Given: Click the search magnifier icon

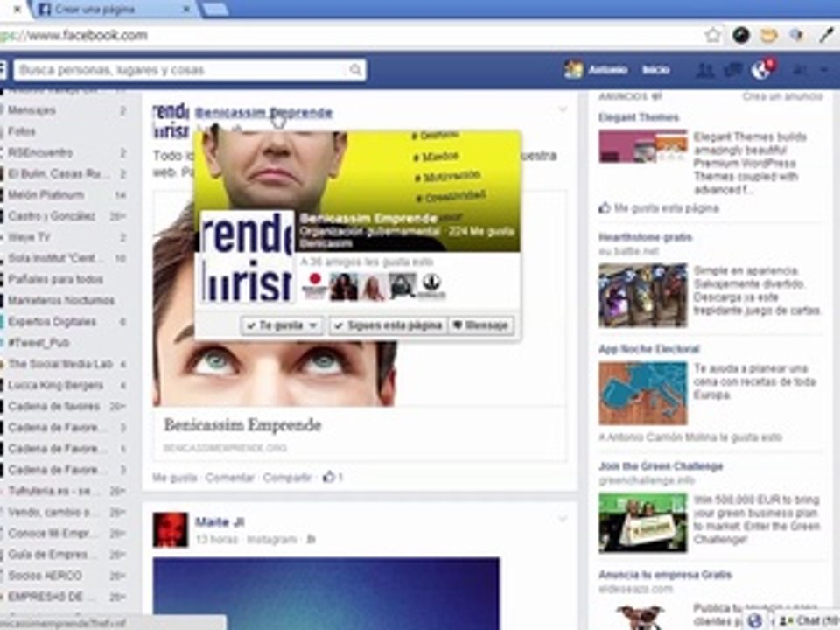Looking at the screenshot, I should pos(354,70).
